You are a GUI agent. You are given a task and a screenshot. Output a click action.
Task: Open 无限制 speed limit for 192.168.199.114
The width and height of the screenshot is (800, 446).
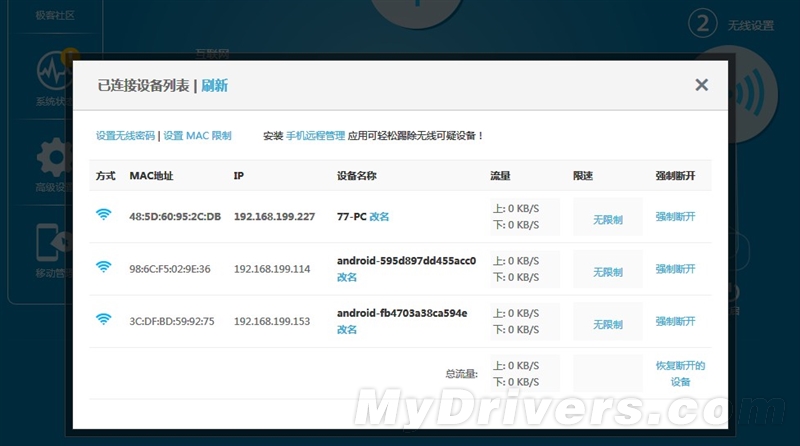607,272
